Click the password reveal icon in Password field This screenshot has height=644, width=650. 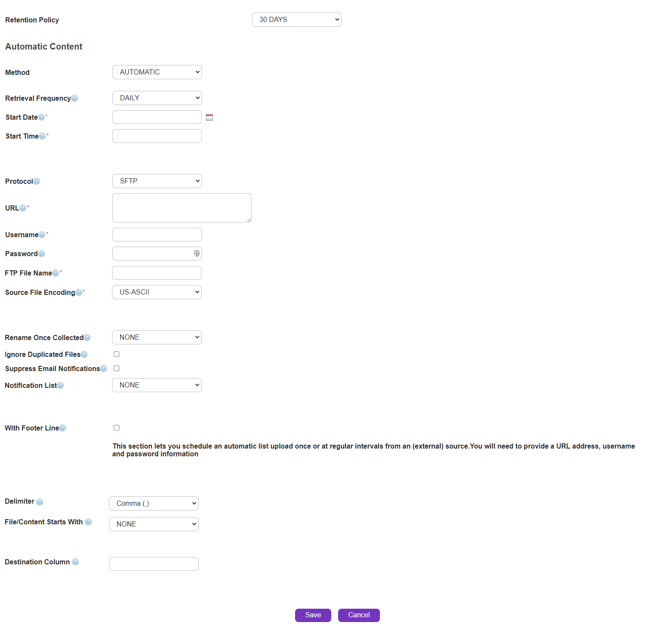[196, 254]
